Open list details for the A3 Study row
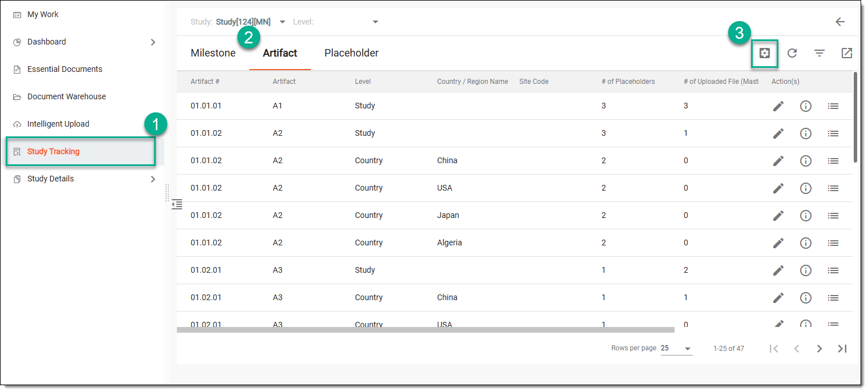The height and width of the screenshot is (392, 868). coord(833,270)
